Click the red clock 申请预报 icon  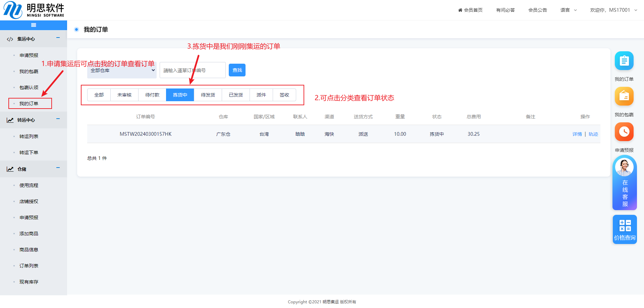(624, 132)
